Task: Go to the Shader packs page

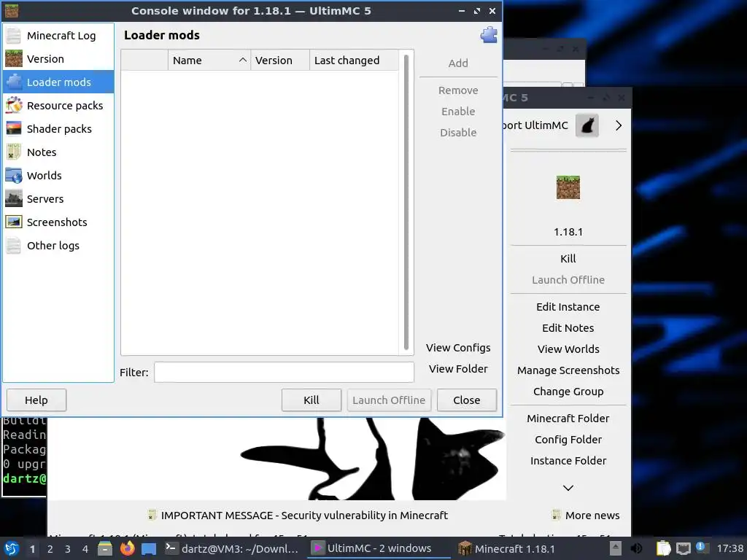Action: click(x=58, y=129)
